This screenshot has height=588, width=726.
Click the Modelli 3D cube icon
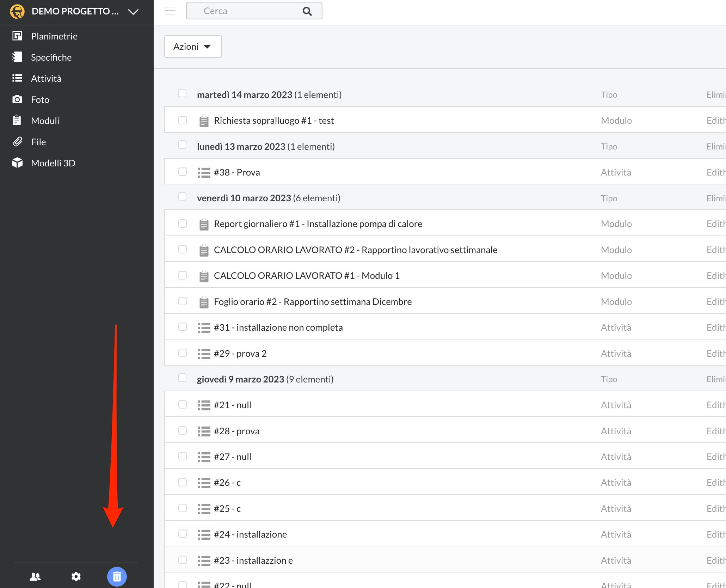point(17,163)
